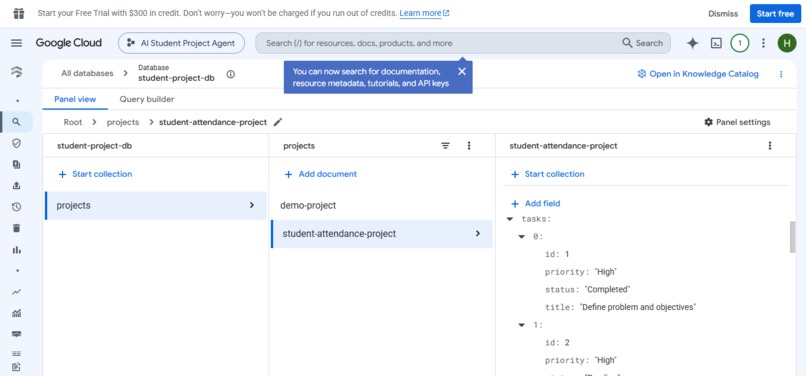Go to All databases breadcrumb

tap(87, 74)
